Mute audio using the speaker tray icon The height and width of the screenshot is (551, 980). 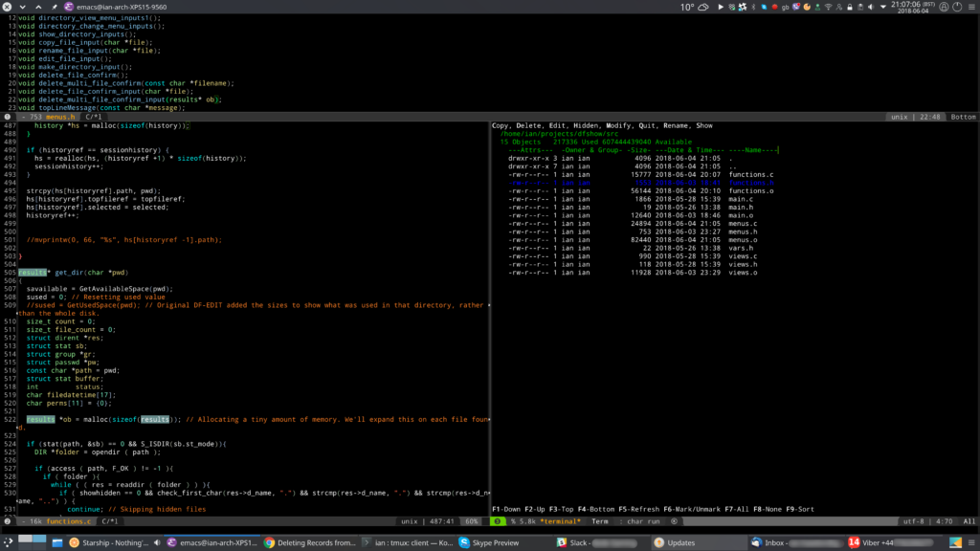pos(870,9)
